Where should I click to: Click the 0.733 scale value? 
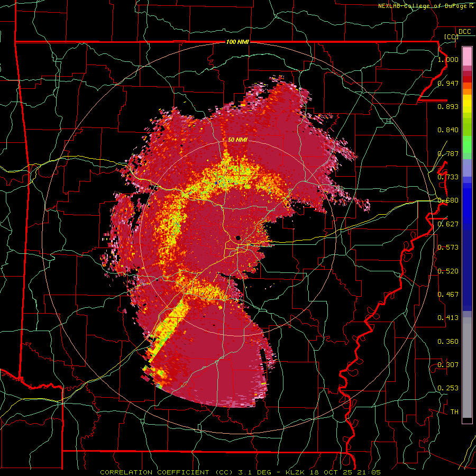click(x=448, y=177)
